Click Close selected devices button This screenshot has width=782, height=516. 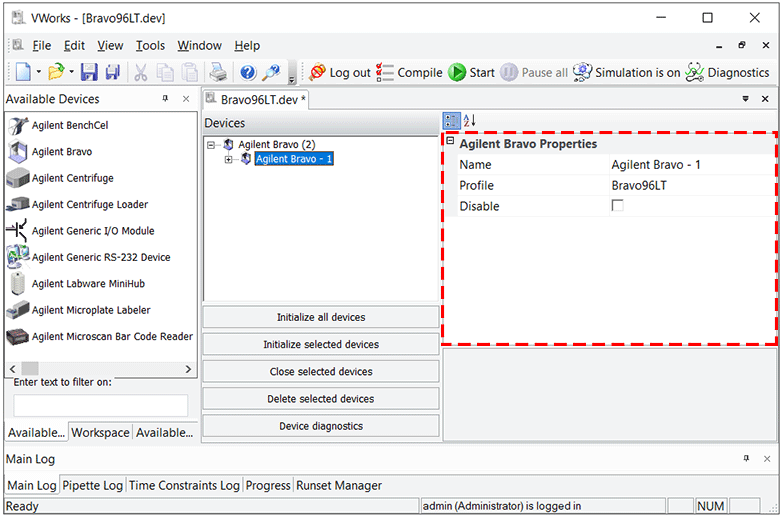321,371
